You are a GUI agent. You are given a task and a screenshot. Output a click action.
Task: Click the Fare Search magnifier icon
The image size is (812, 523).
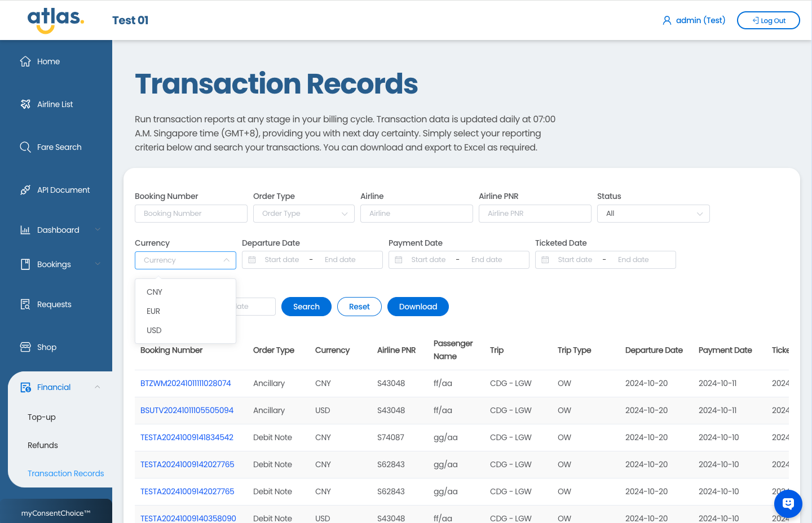coord(25,147)
